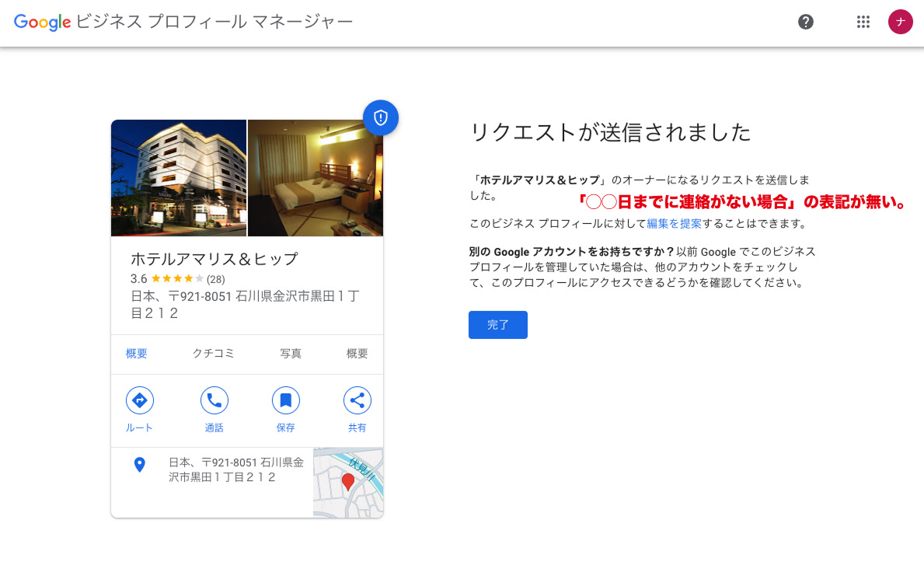Click the blue shield badge on card

(x=381, y=118)
